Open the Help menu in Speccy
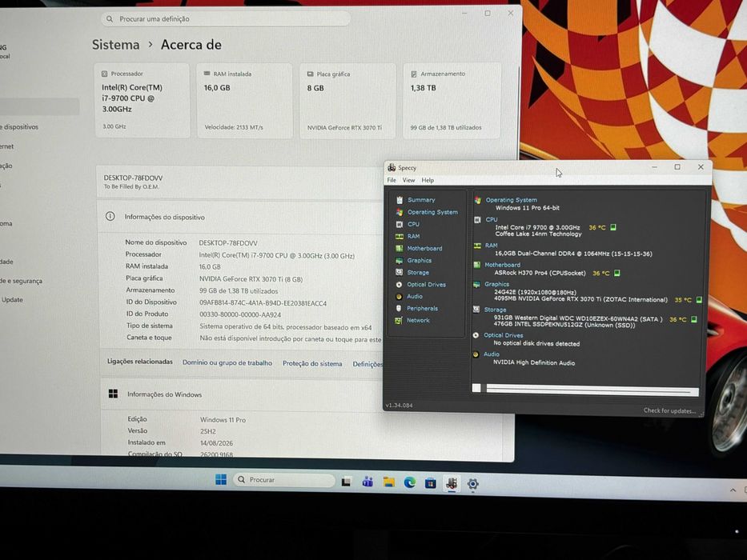747x560 pixels. 428,180
